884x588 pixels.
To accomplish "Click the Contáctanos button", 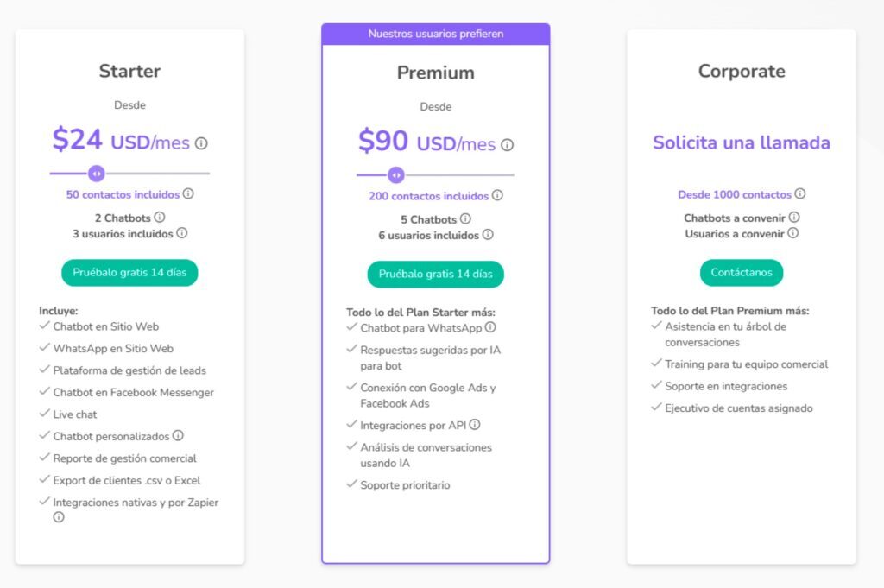I will click(741, 272).
